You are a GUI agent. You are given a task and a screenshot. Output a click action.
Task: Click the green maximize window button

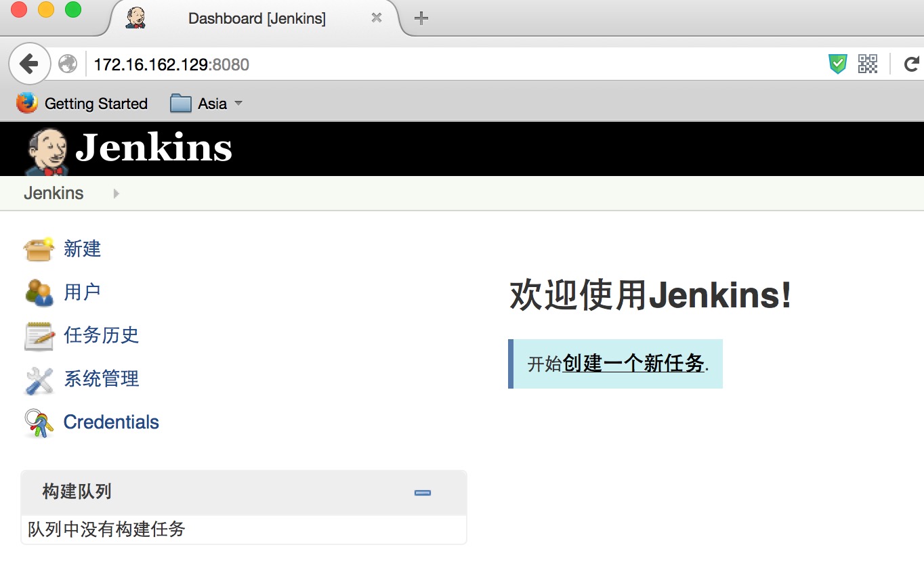tap(73, 9)
